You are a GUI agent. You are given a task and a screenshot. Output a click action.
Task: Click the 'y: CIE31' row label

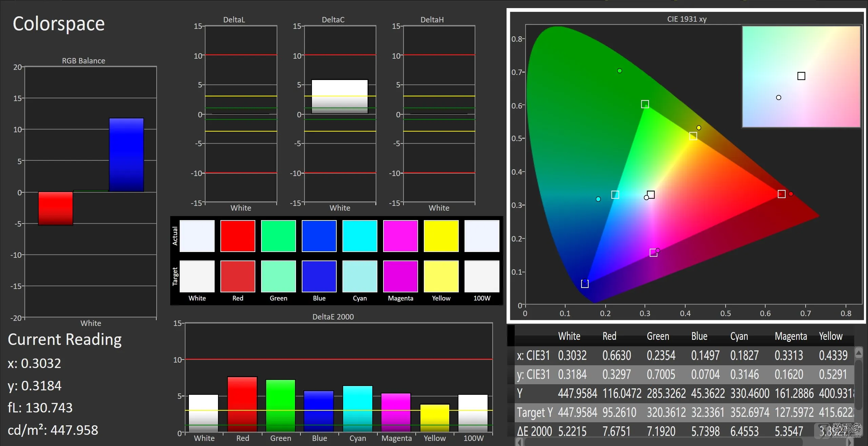[x=533, y=374]
